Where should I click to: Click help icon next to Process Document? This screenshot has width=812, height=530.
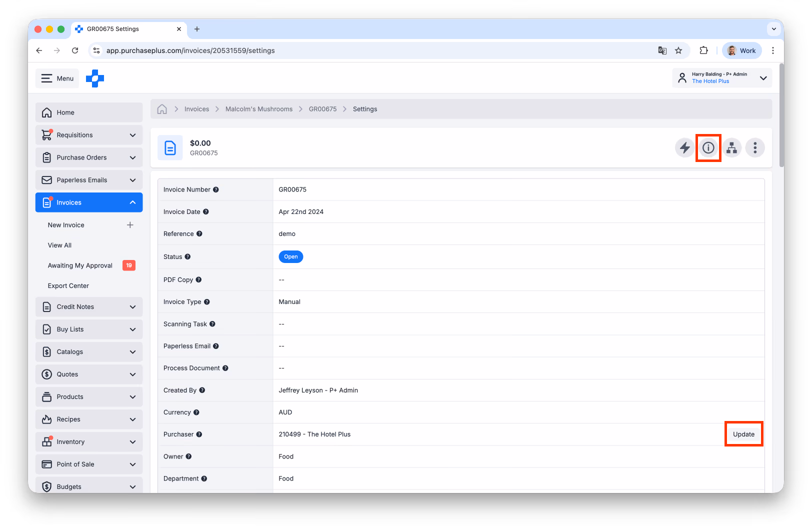[x=225, y=368]
